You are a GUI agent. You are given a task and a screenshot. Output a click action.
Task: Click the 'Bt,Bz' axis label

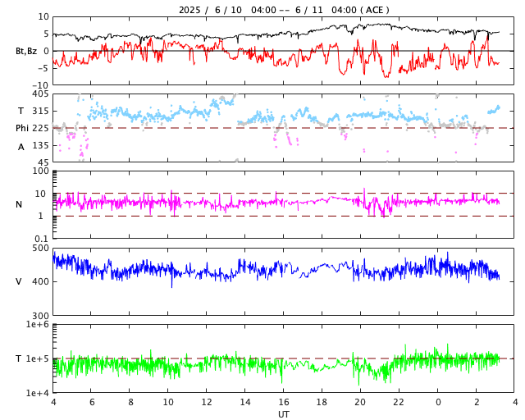[x=26, y=51]
